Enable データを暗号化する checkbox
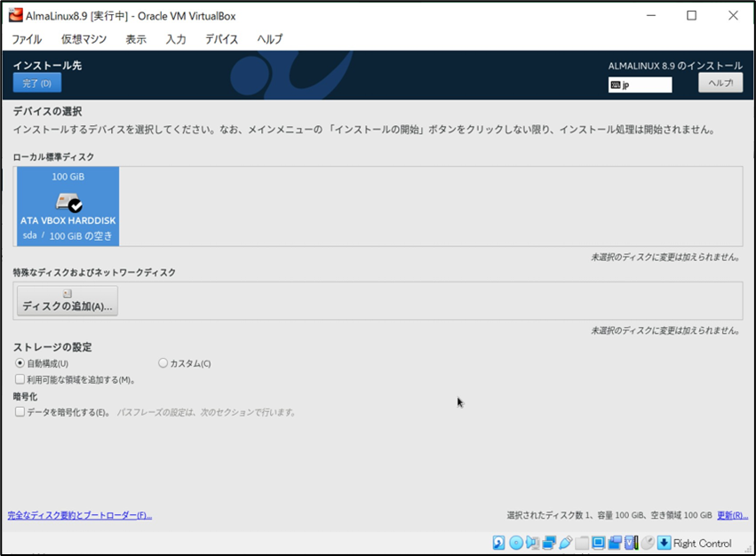 20,412
